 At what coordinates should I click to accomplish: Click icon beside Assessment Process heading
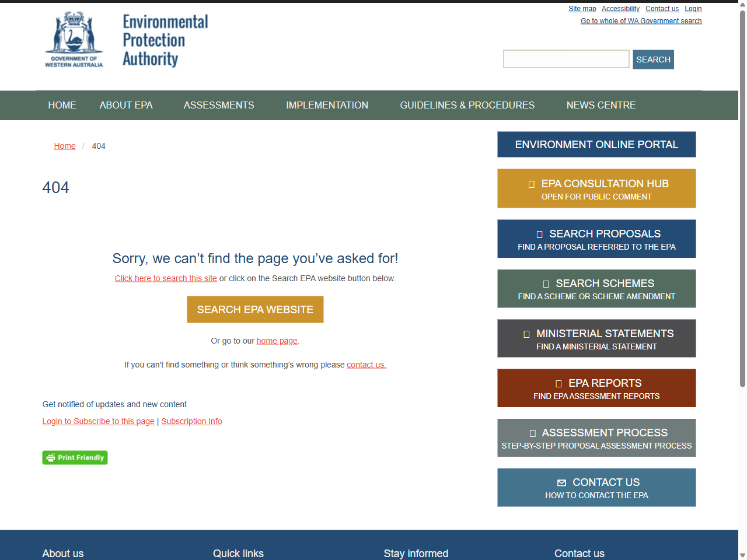tap(533, 433)
